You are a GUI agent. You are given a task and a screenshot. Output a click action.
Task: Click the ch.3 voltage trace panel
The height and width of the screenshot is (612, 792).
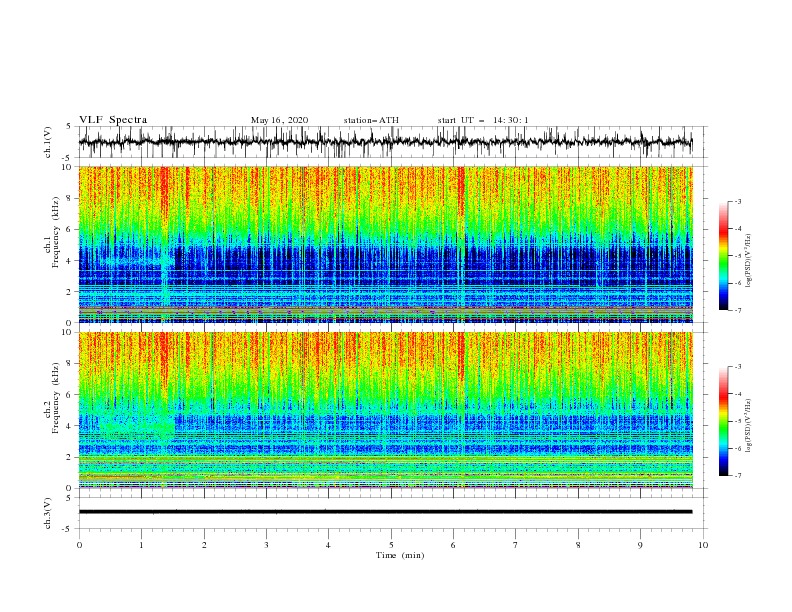[393, 513]
